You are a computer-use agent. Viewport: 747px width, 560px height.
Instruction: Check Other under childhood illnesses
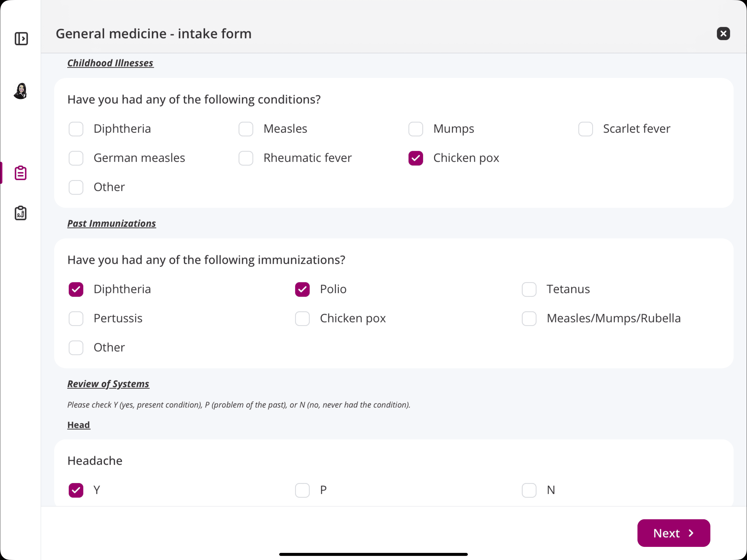pyautogui.click(x=76, y=188)
